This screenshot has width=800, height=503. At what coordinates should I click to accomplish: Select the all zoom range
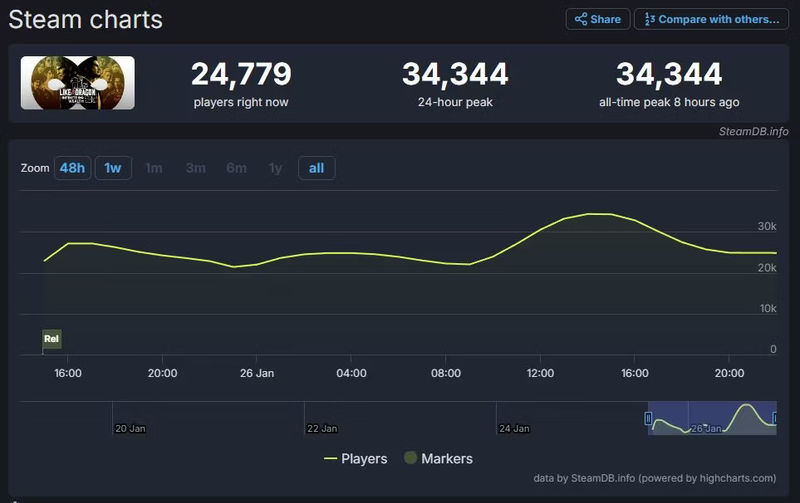(x=316, y=168)
